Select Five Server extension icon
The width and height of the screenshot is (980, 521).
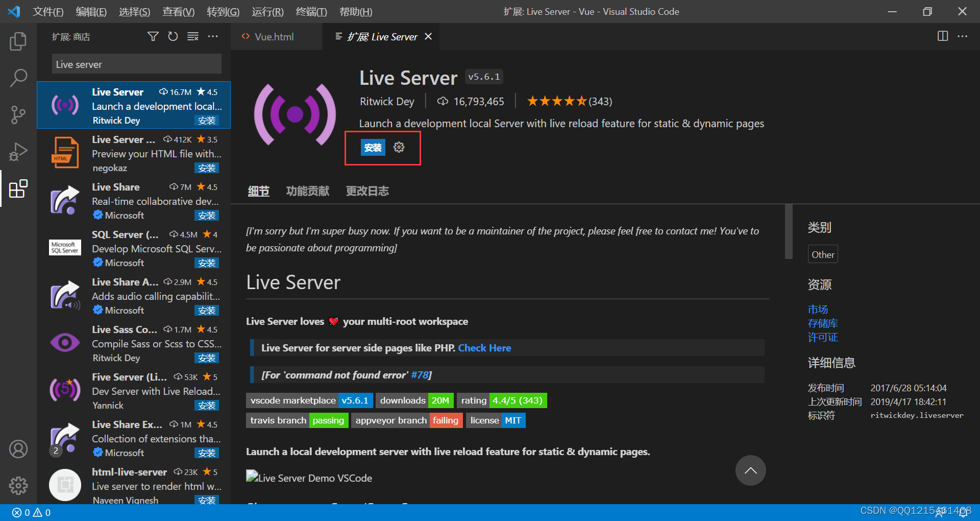pyautogui.click(x=65, y=390)
